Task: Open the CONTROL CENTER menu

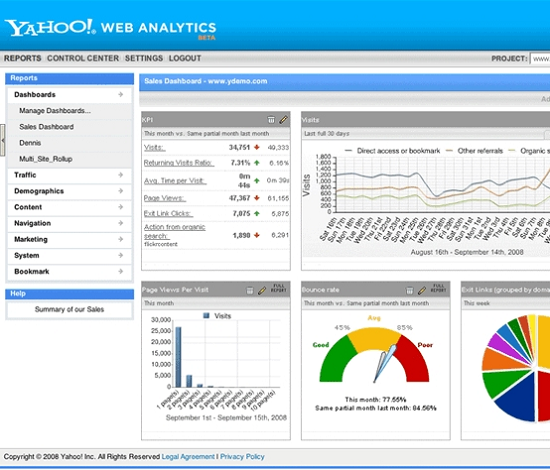Action: [83, 58]
